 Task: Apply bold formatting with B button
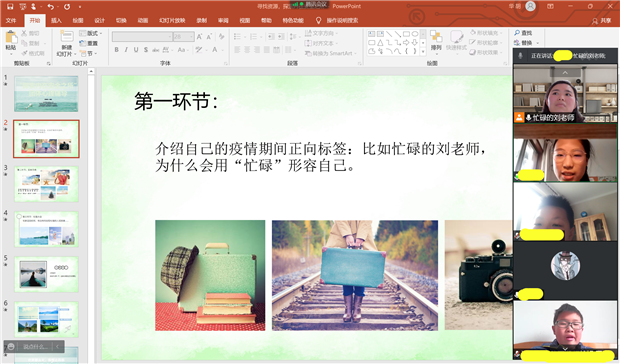point(116,50)
